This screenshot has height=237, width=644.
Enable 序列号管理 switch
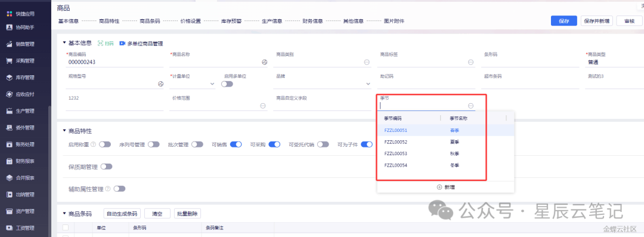[x=154, y=144]
